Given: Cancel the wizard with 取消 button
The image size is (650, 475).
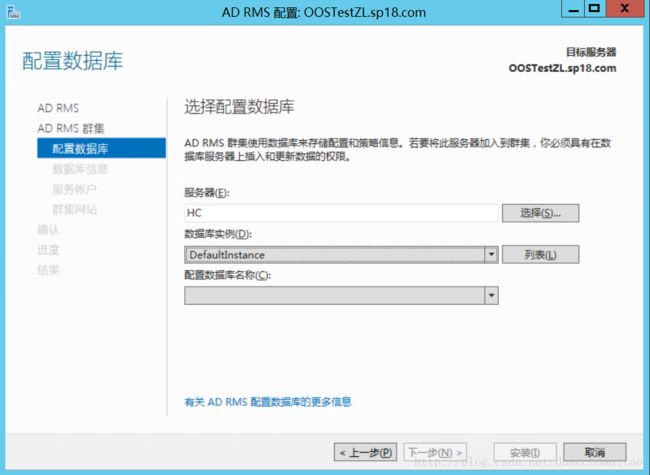Looking at the screenshot, I should [x=595, y=452].
